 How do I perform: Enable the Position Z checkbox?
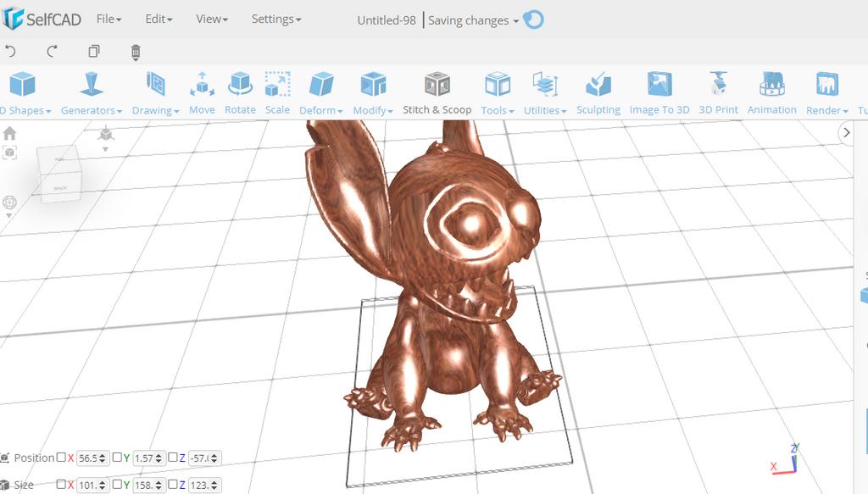(173, 458)
